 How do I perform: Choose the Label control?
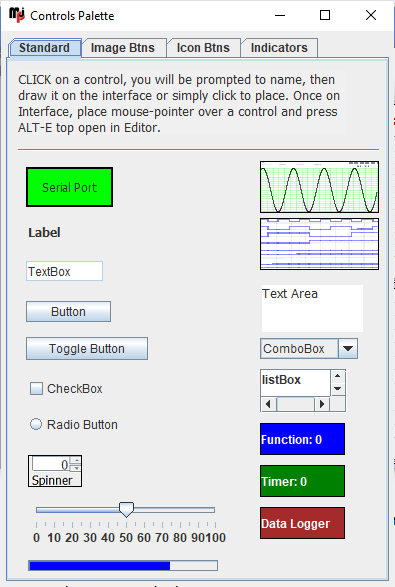(44, 232)
